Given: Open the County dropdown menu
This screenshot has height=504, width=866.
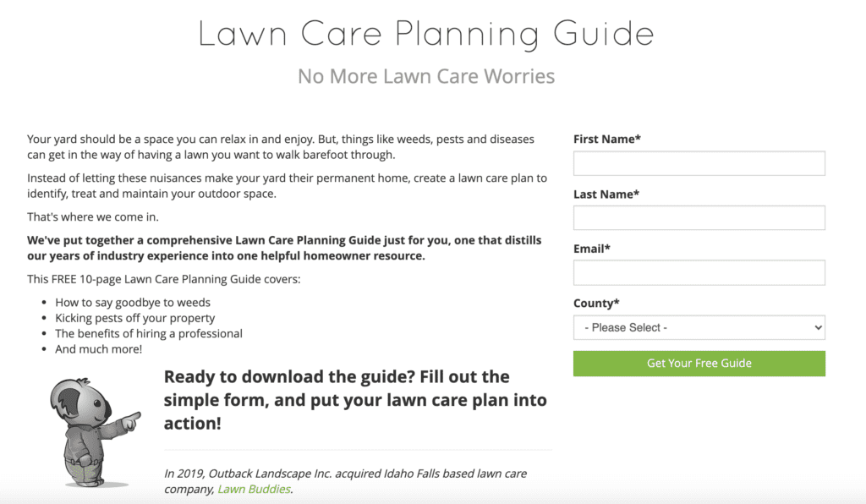Looking at the screenshot, I should [699, 327].
